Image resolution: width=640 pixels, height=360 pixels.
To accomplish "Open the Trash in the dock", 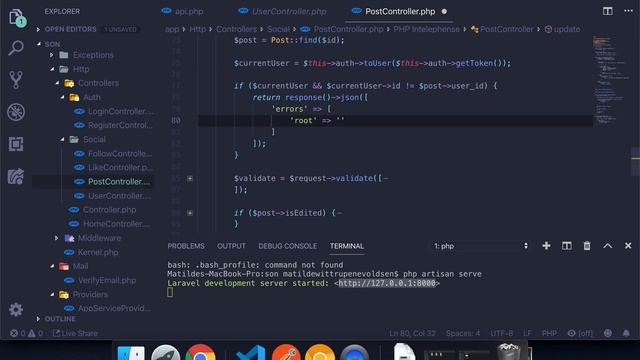I will tap(509, 352).
